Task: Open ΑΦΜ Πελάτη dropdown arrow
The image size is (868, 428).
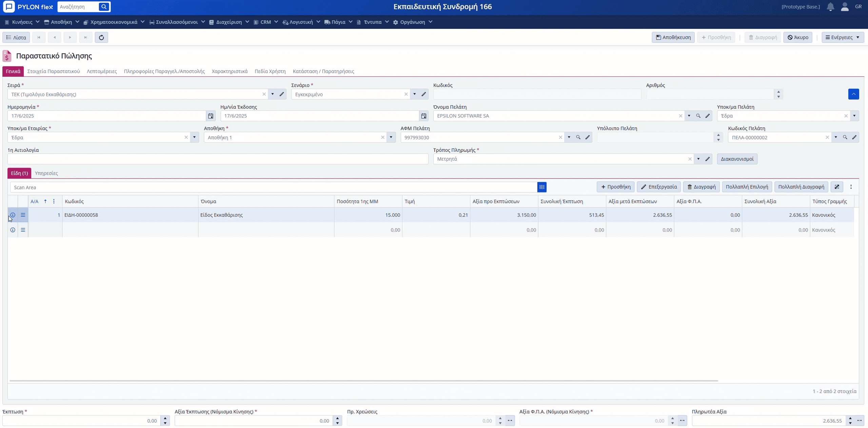Action: click(x=569, y=137)
